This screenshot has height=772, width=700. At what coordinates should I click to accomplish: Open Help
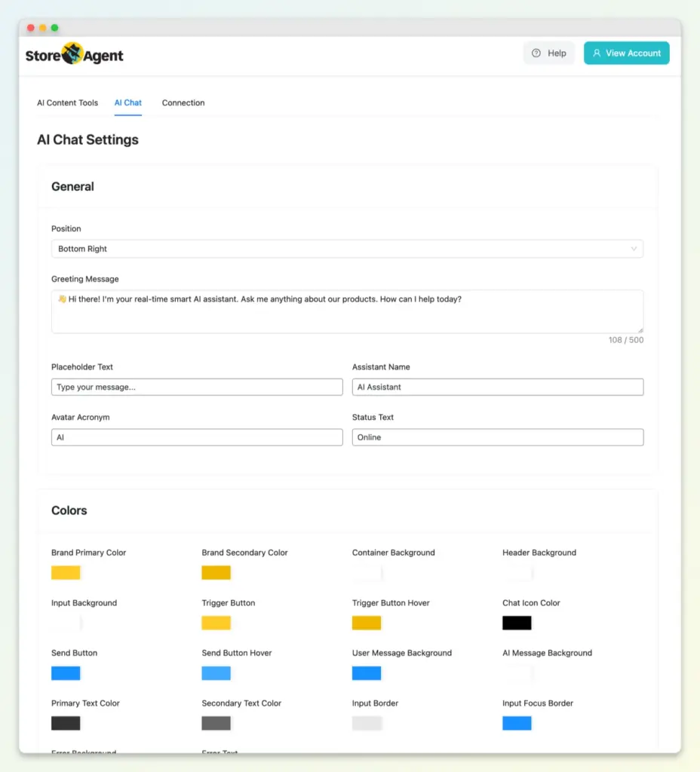(549, 53)
